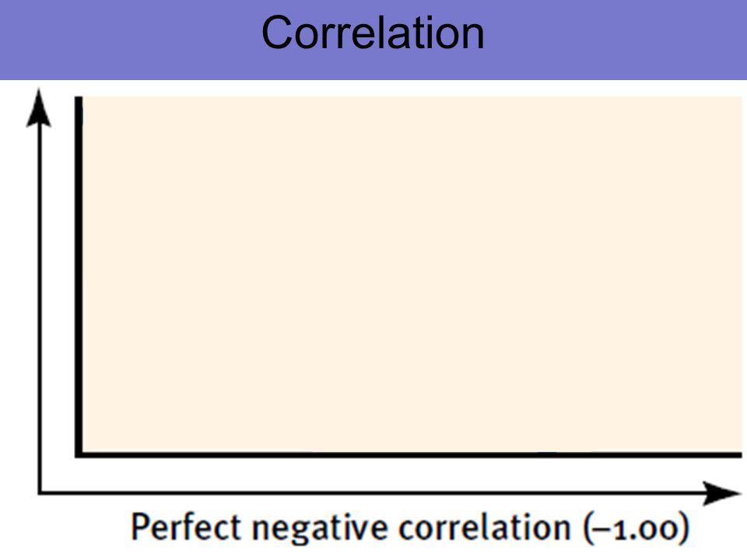Click the right-pointing arrowhead of the horizontal axis
The image size is (747, 560).
tap(722, 493)
